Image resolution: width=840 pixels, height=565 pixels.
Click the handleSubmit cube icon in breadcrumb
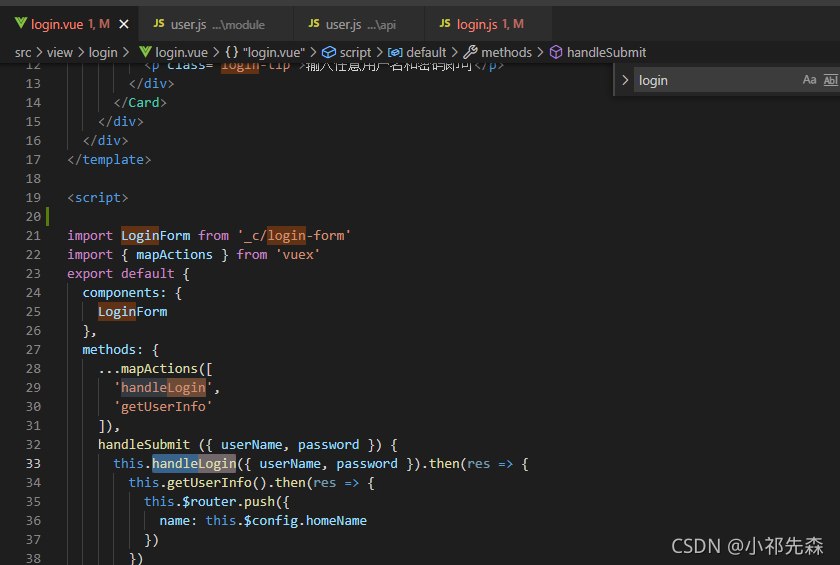(x=556, y=52)
